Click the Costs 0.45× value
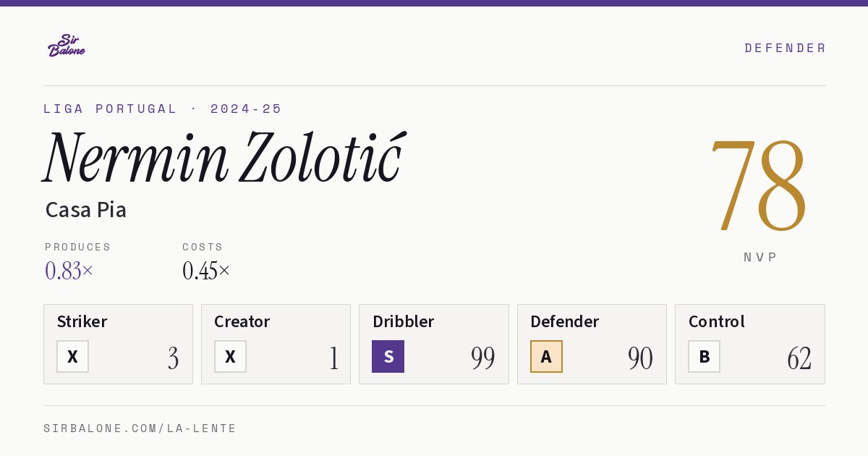The height and width of the screenshot is (456, 868). coord(206,271)
